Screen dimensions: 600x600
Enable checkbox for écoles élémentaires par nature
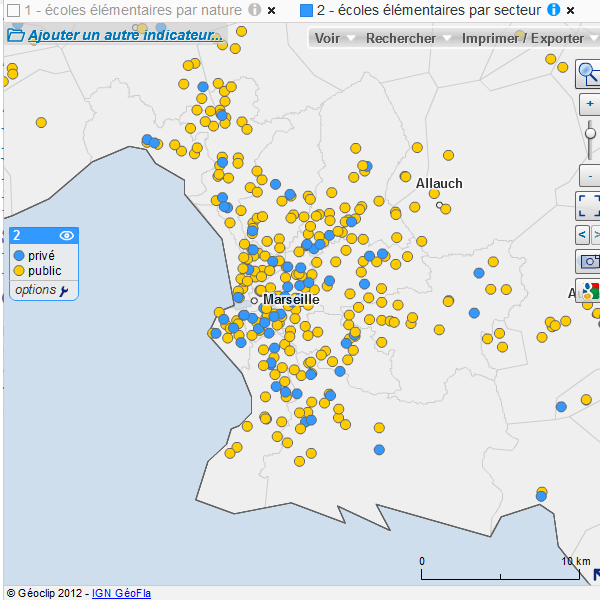(13, 10)
